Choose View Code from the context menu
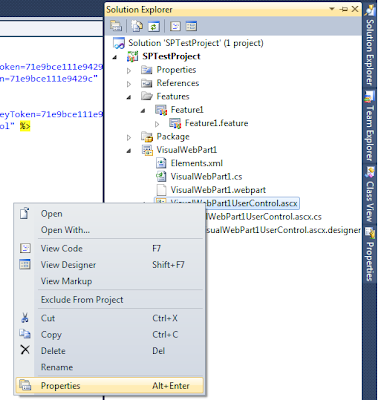Screen dimensions: 378x400 click(109, 248)
